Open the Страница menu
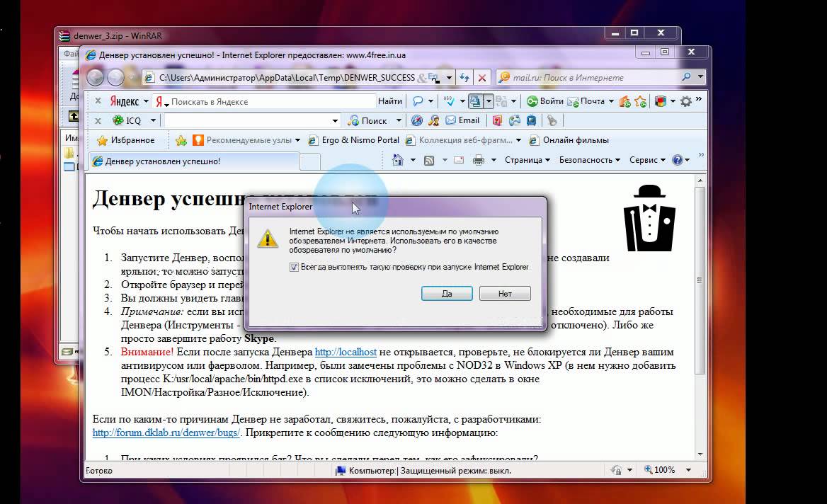The width and height of the screenshot is (827, 504). click(x=527, y=160)
